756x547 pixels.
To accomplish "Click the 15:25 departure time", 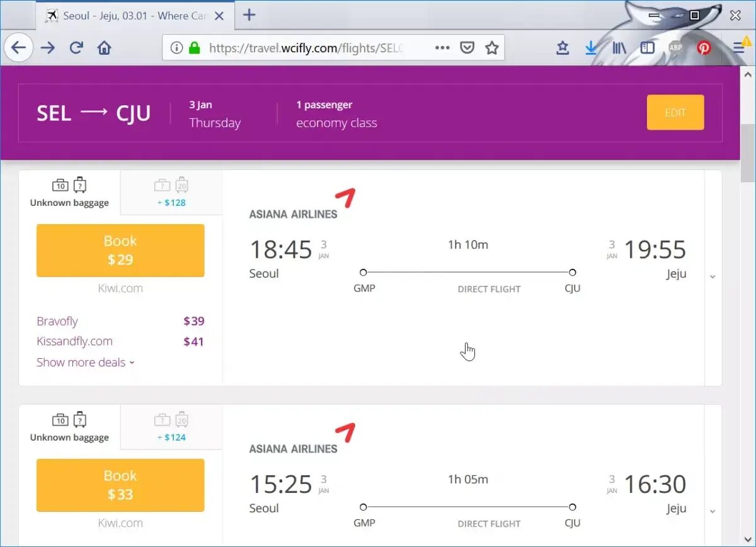I will pos(281,485).
